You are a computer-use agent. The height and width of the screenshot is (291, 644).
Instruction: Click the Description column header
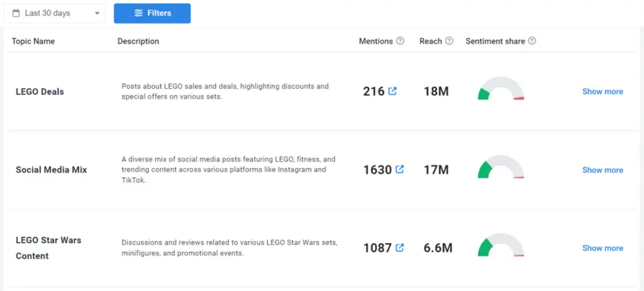pyautogui.click(x=138, y=41)
